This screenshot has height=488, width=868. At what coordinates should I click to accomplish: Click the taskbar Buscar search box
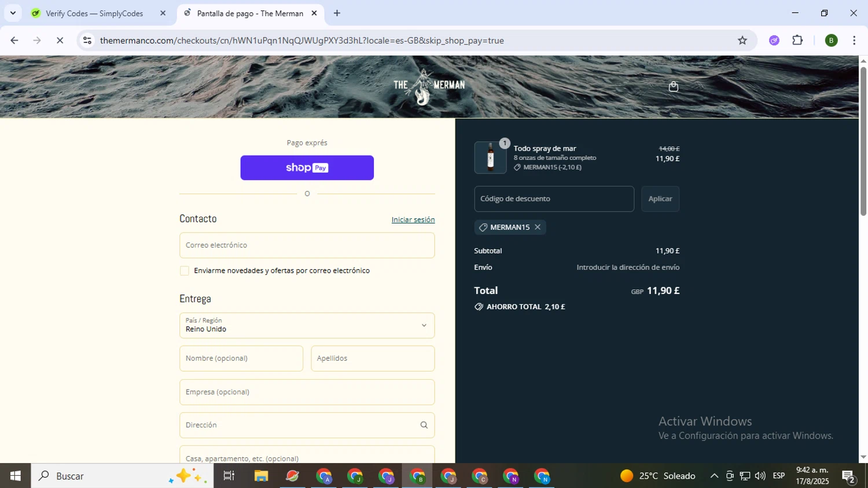pyautogui.click(x=122, y=476)
